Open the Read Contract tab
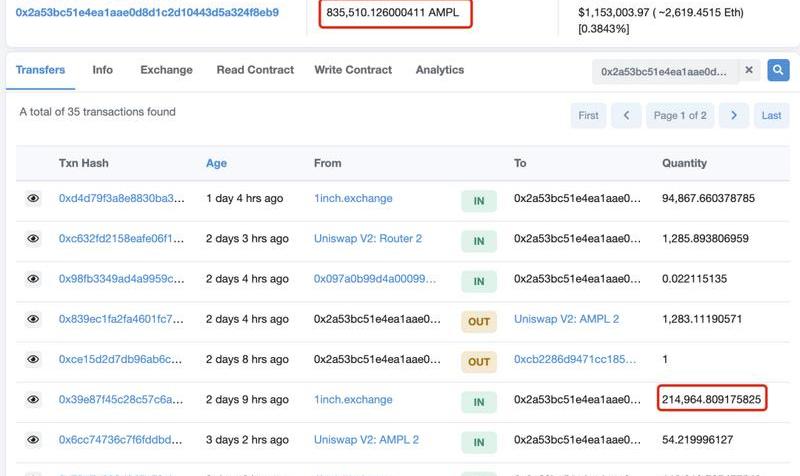The image size is (800, 476). pyautogui.click(x=255, y=70)
